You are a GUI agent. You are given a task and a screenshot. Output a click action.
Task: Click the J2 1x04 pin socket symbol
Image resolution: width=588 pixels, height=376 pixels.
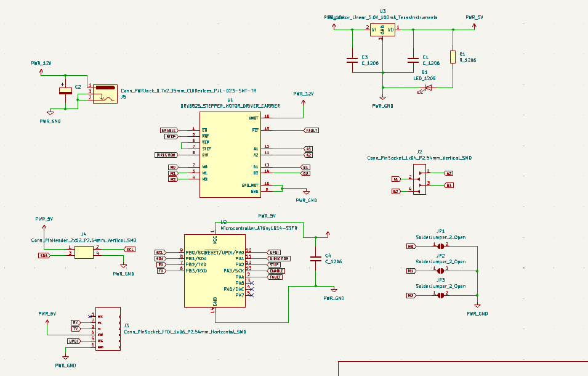pyautogui.click(x=420, y=179)
